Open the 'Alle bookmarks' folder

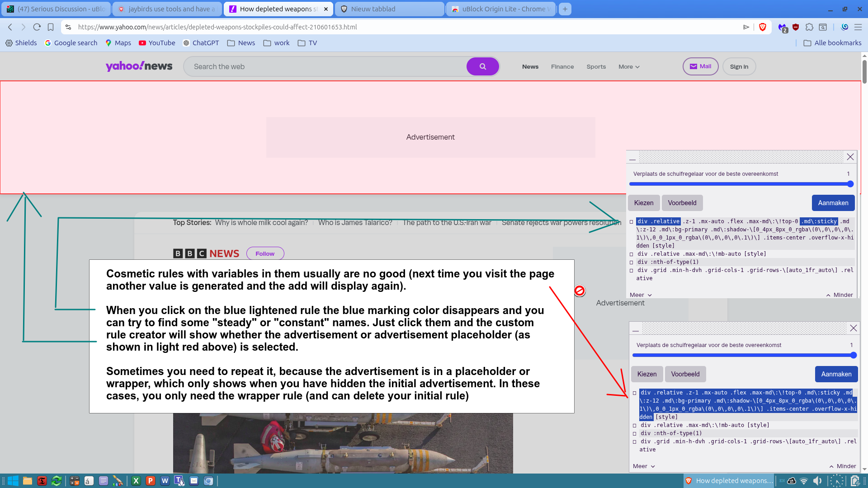tap(832, 43)
